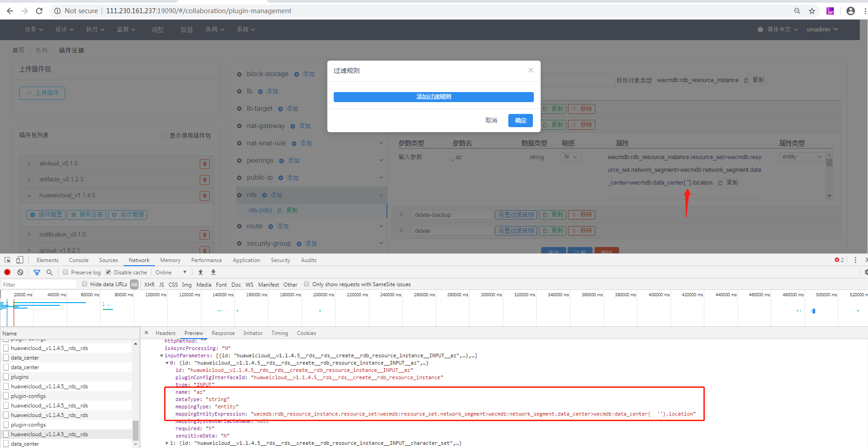Select the gear icon beside rds
Image resolution: width=868 pixels, height=448 pixels.
pos(239,195)
